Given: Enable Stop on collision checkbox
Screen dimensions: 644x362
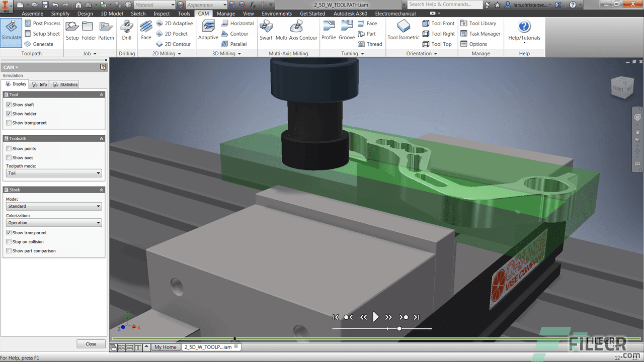Looking at the screenshot, I should click(x=9, y=242).
